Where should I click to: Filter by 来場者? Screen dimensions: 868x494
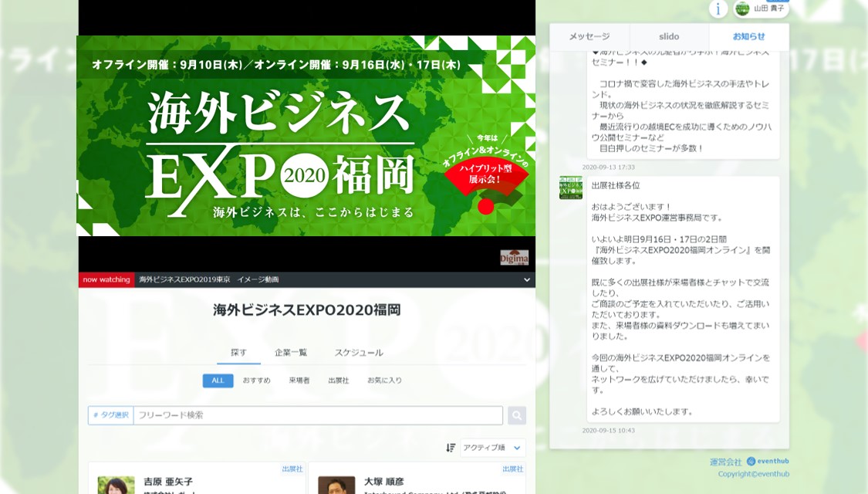click(299, 381)
